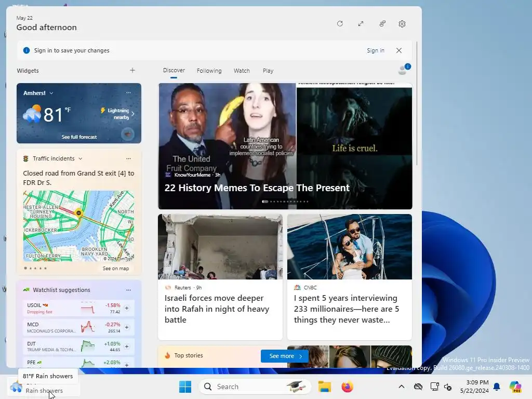
Task: Expand widgets board to full view
Action: (x=361, y=24)
